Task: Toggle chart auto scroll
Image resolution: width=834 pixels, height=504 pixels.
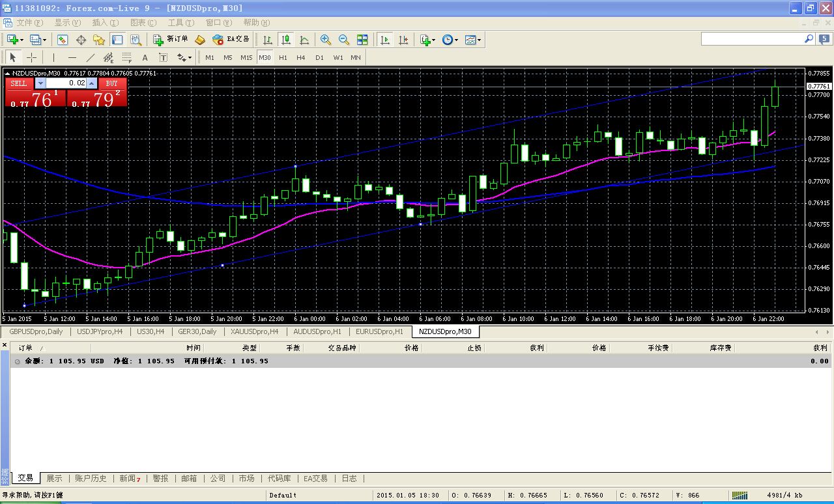Action: 385,40
